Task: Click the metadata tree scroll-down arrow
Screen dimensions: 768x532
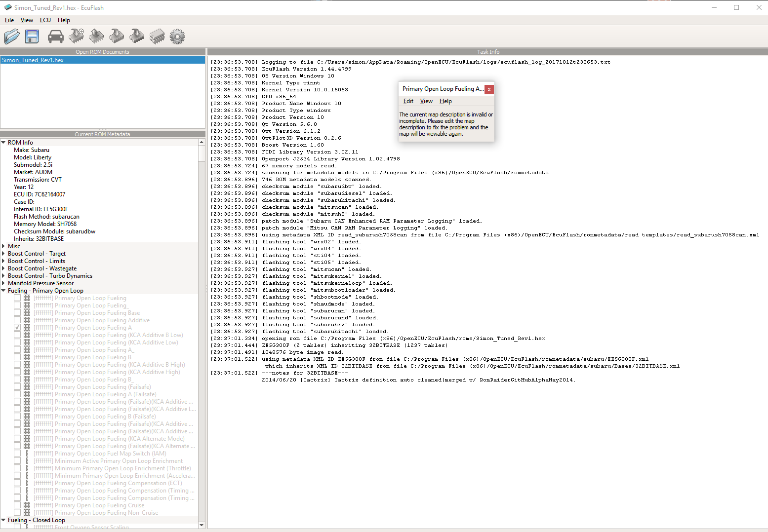Action: pos(202,525)
